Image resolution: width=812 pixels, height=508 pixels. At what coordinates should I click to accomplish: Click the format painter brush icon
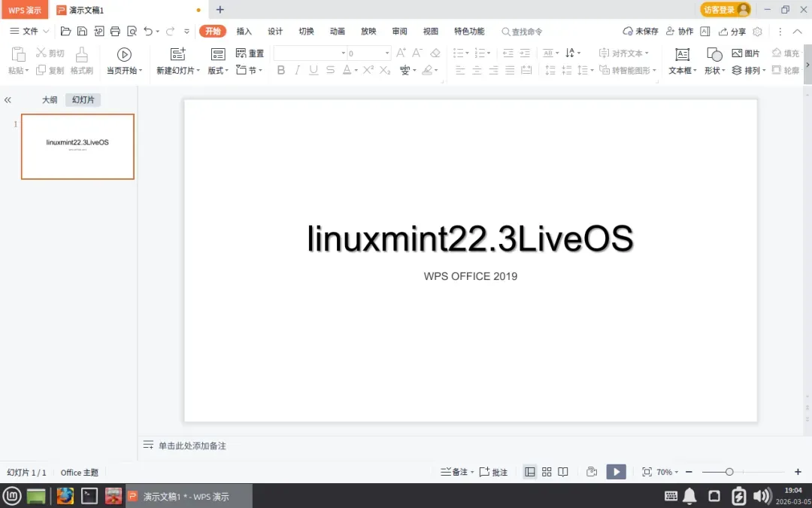(x=81, y=54)
